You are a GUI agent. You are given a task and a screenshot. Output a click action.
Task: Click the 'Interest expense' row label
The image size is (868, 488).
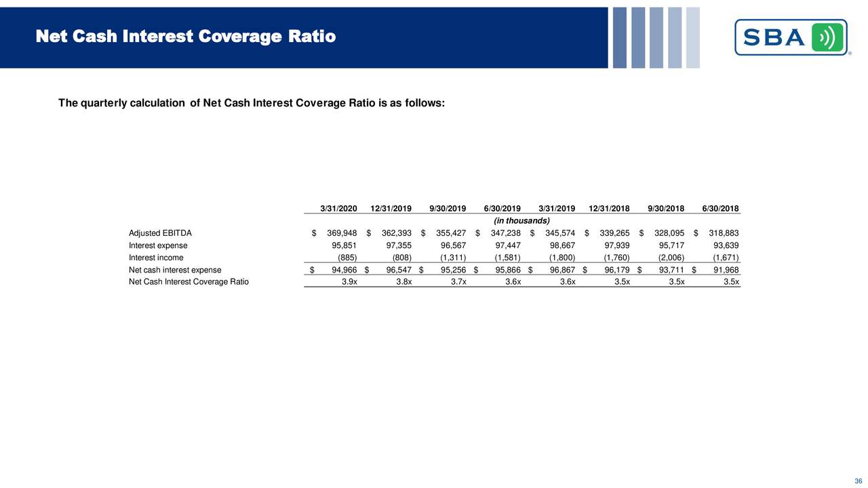pyautogui.click(x=158, y=245)
